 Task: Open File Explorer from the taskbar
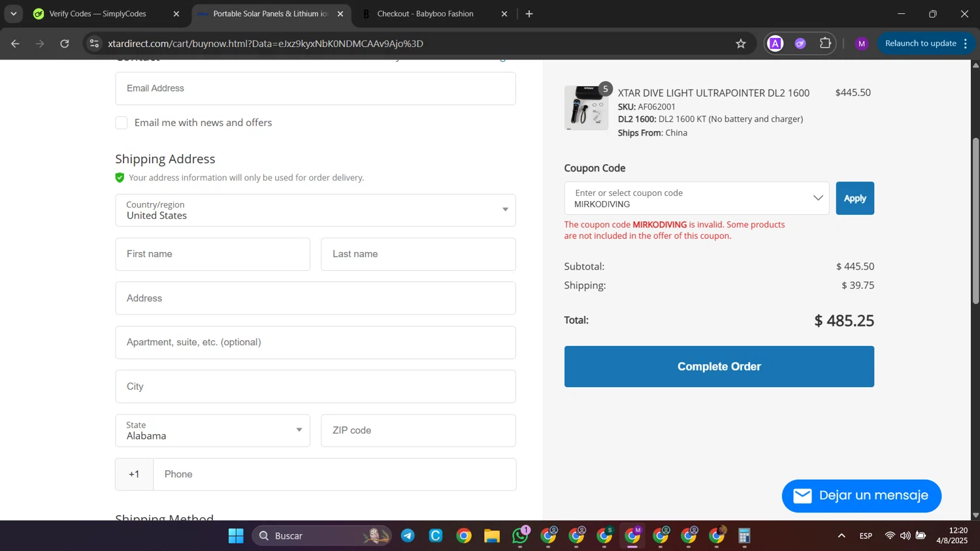pyautogui.click(x=492, y=536)
